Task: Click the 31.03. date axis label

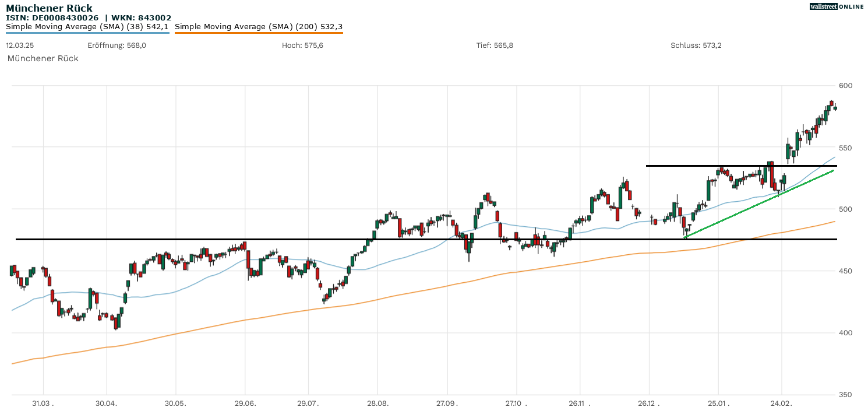Action: [x=43, y=403]
